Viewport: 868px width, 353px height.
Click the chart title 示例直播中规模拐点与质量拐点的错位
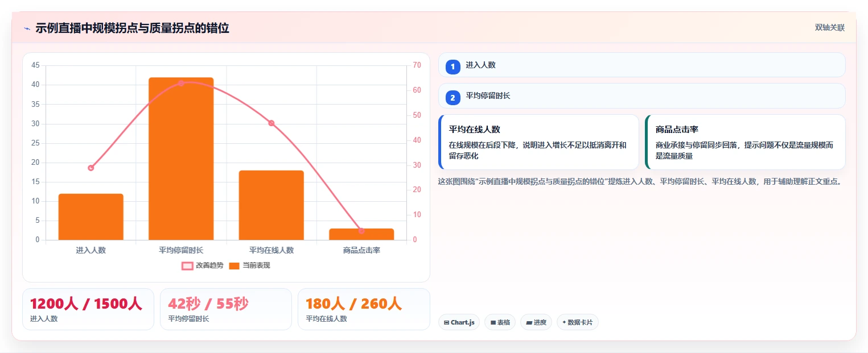(132, 28)
